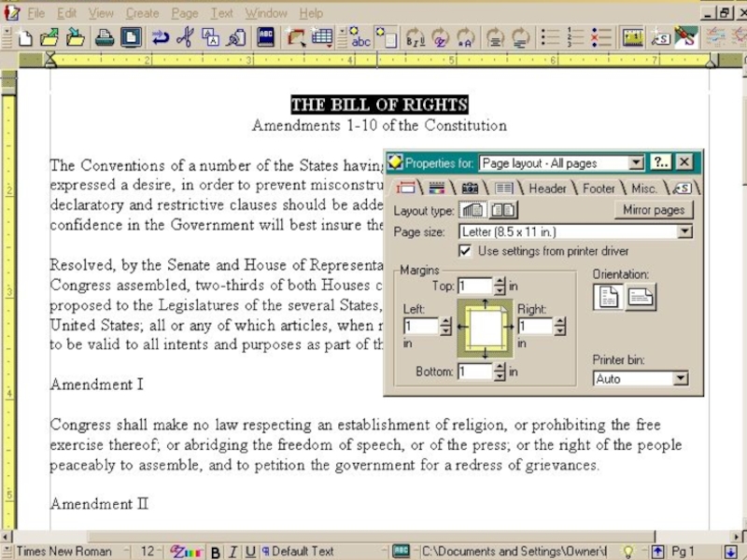Uncheck Use settings from printer driver

click(x=466, y=251)
